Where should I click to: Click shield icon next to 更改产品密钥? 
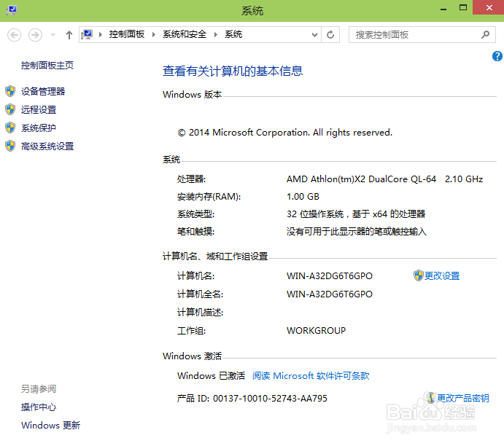pos(431,398)
